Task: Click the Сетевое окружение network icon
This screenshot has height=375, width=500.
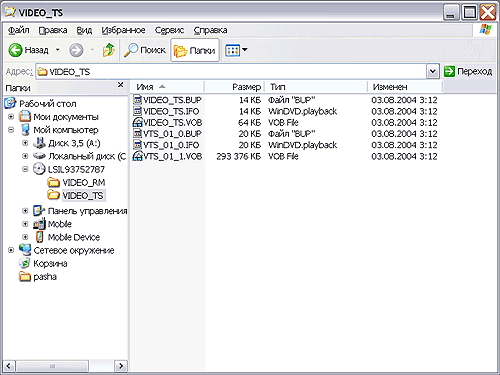Action: point(25,250)
